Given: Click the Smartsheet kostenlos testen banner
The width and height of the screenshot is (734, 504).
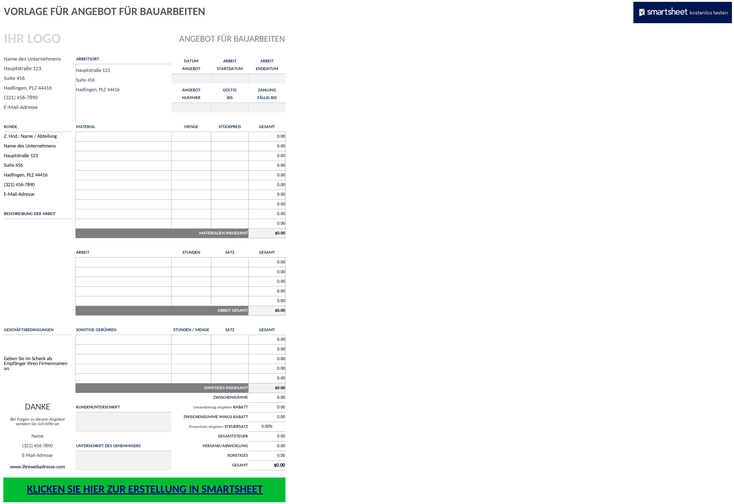Looking at the screenshot, I should coord(682,13).
